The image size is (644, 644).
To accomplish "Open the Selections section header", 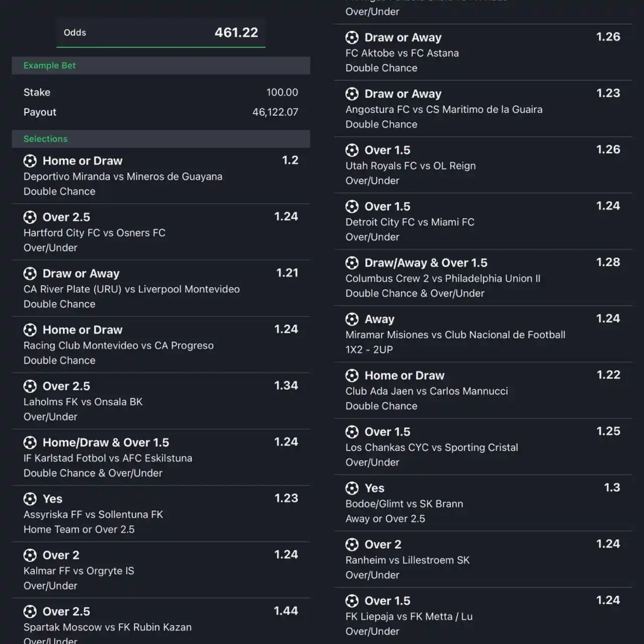I will click(161, 139).
